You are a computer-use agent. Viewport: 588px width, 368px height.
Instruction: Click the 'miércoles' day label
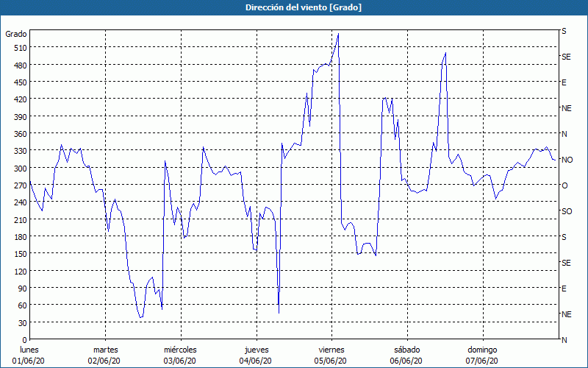(180, 350)
